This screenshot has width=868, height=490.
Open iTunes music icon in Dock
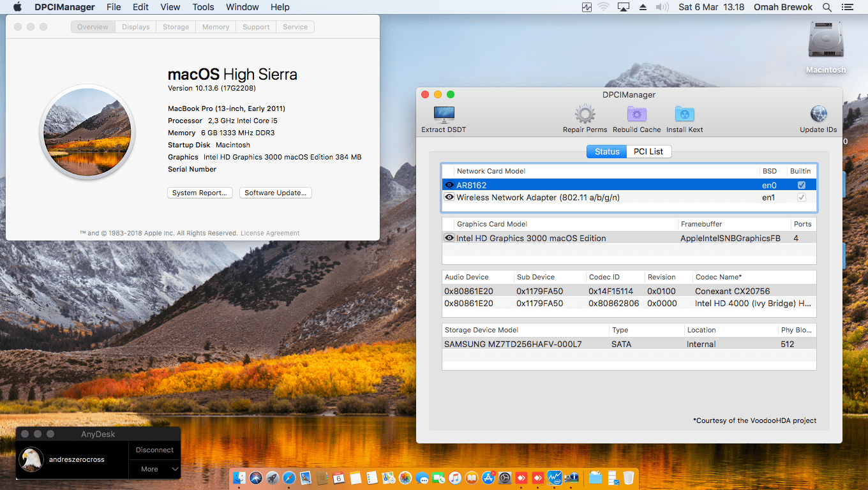pos(454,478)
